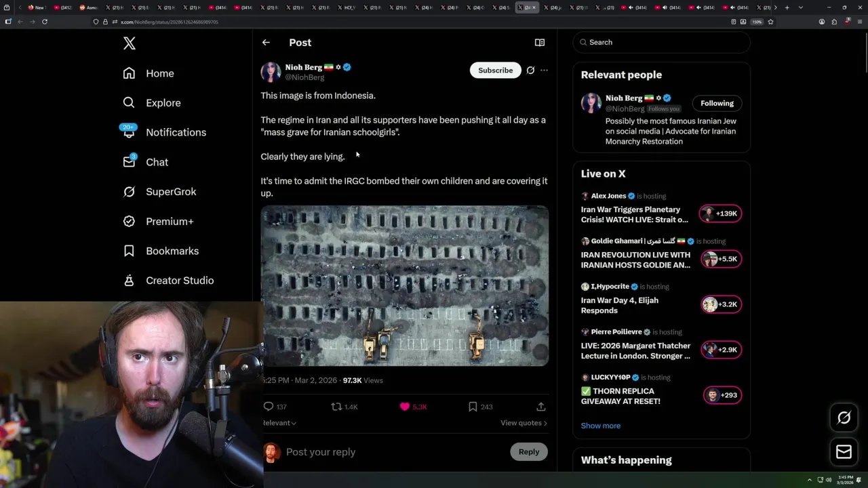Repost the tweet using the retweet icon
Screen dimensions: 868x488
click(336, 407)
